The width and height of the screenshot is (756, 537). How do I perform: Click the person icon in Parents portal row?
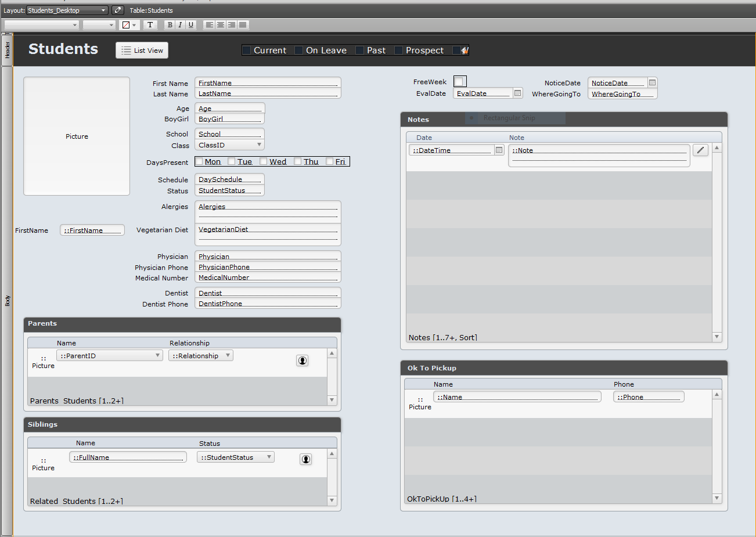coord(303,361)
